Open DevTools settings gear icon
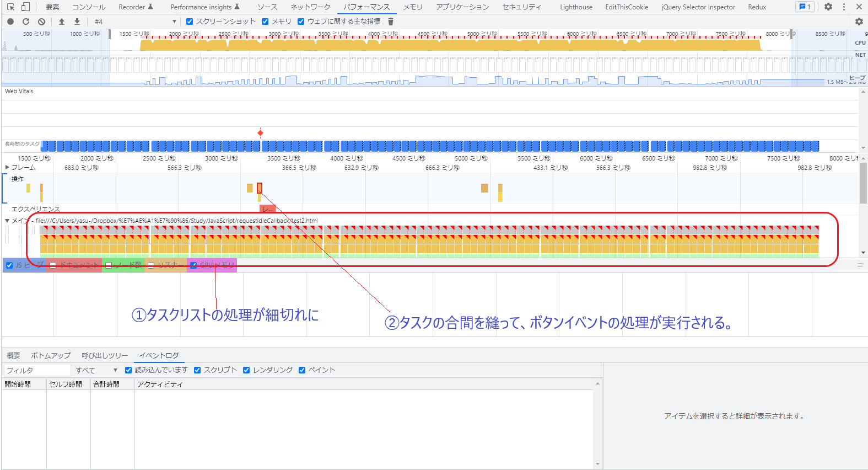The width and height of the screenshot is (868, 470). point(828,7)
